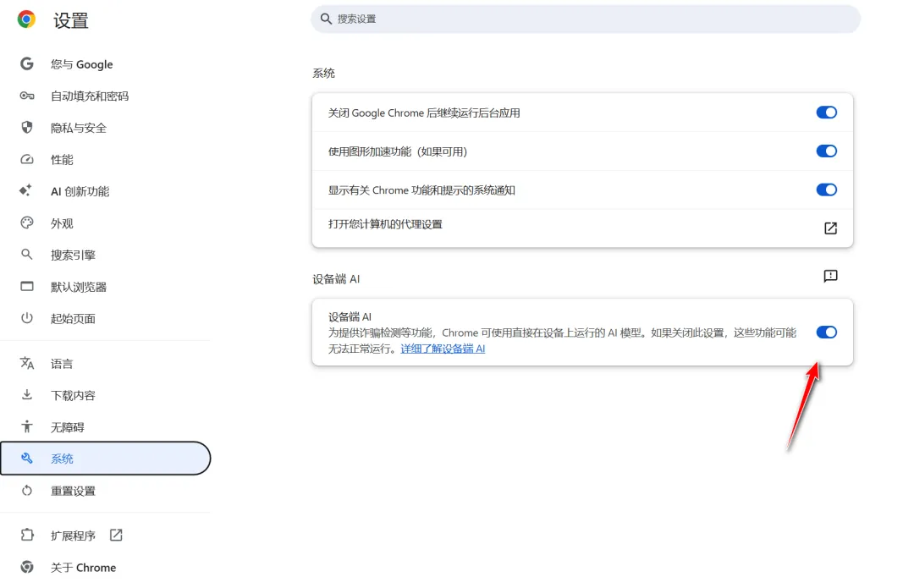Click the magnifier icon for 搜索引擎

[26, 254]
